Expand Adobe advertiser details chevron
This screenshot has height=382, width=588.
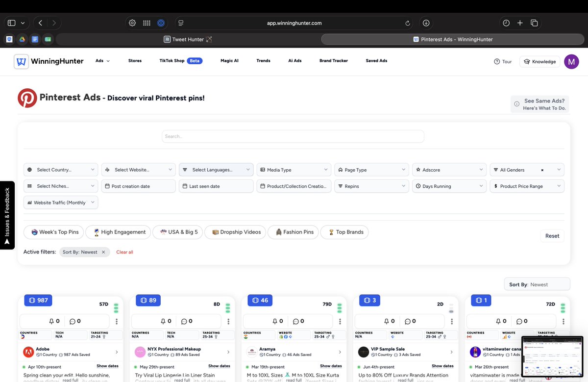117,352
